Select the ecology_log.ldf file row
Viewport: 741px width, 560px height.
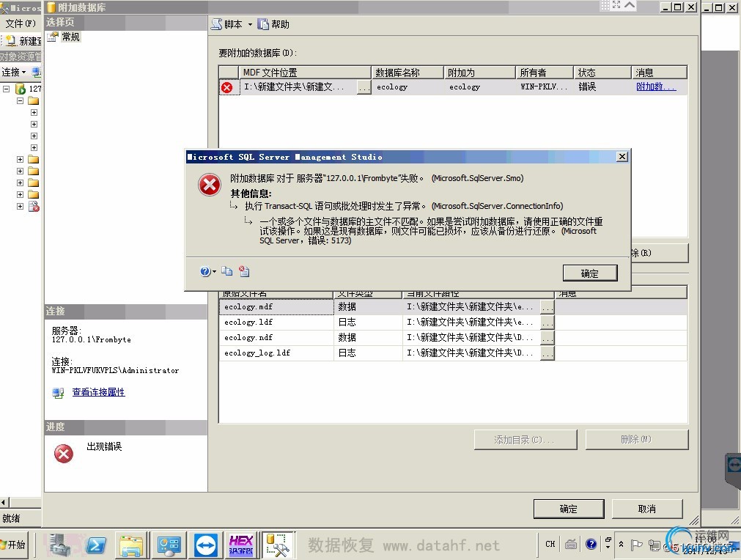click(453, 353)
